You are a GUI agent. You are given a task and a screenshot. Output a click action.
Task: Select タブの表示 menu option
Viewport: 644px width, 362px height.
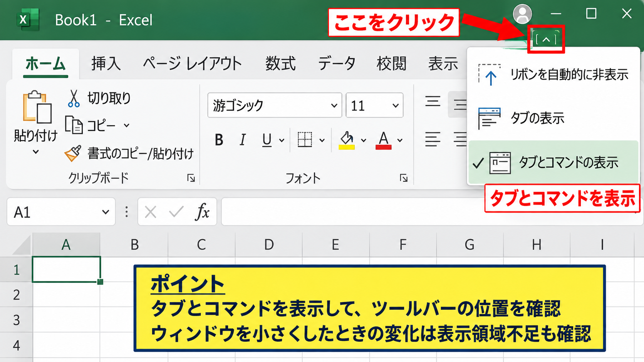pos(553,118)
